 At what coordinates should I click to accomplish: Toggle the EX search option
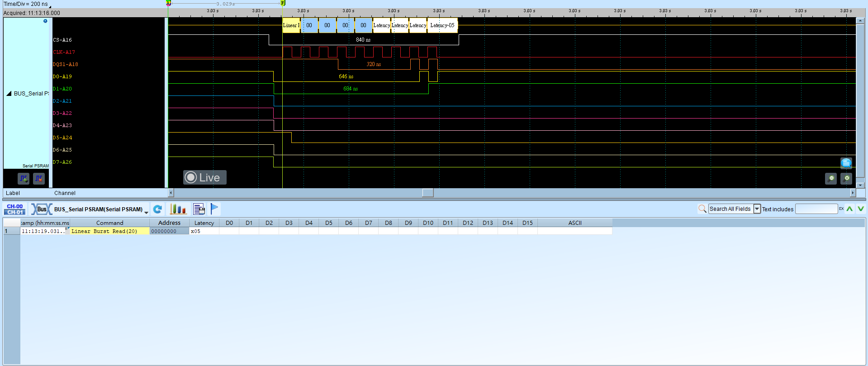[841, 209]
